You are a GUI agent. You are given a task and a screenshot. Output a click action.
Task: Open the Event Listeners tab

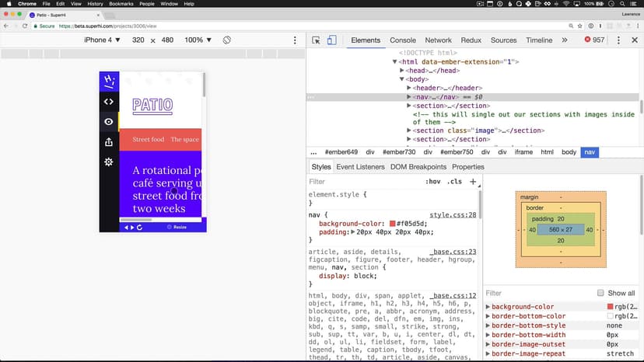pyautogui.click(x=360, y=167)
